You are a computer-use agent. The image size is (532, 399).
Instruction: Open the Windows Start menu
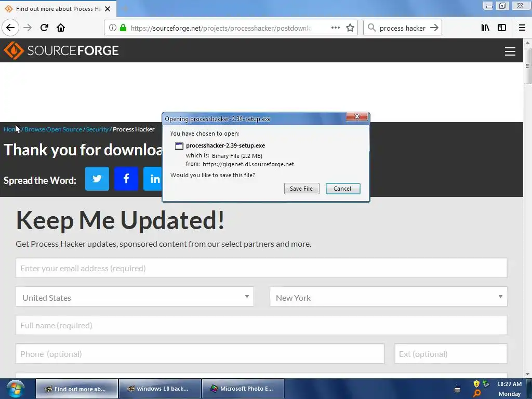[x=15, y=389]
